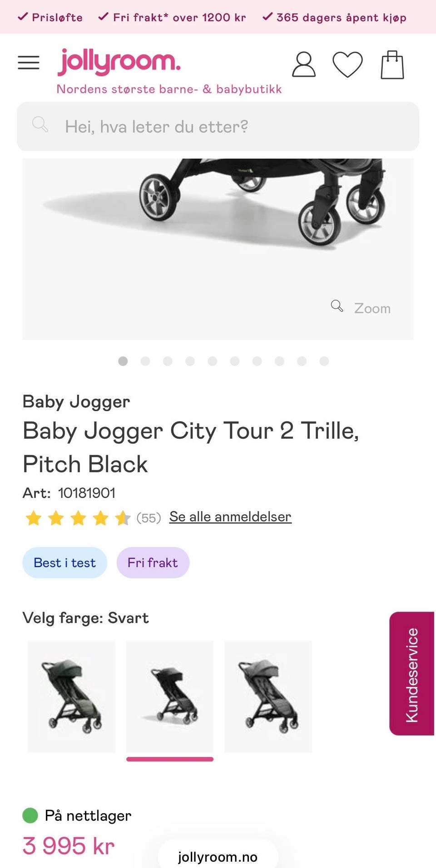436x868 pixels.
Task: Click the jollyroom logo
Action: (x=119, y=62)
